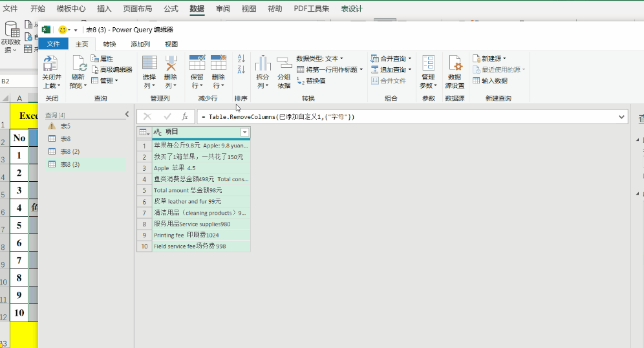Click the Choose Columns (选择列) icon
Image resolution: width=644 pixels, height=348 pixels.
coord(149,63)
